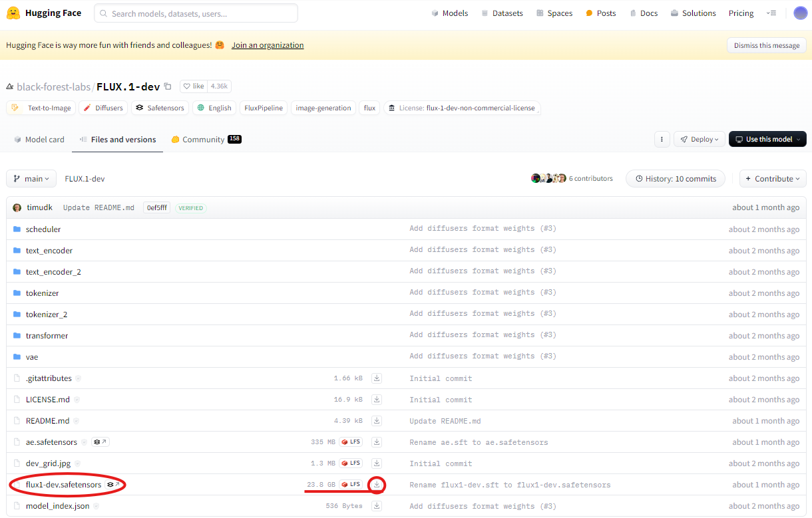The height and width of the screenshot is (518, 812).
Task: Copy the model name FLUX.1-dev
Action: pyautogui.click(x=168, y=86)
